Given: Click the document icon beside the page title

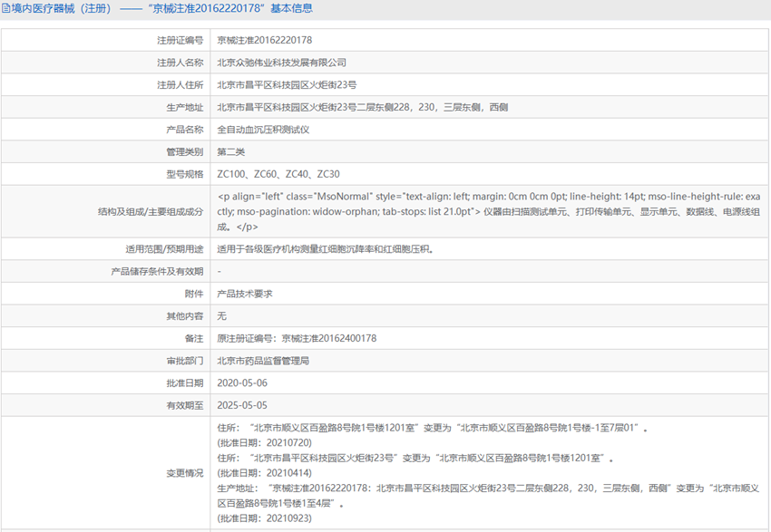Looking at the screenshot, I should 6,8.
